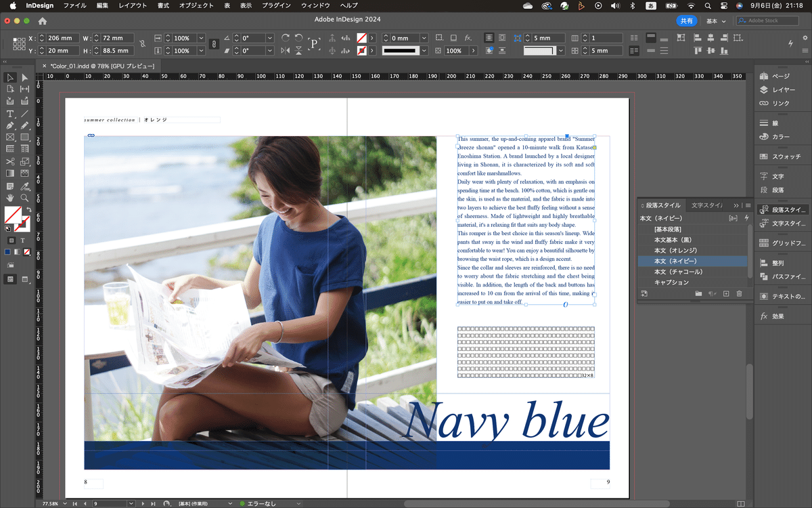Select the Scissors tool
This screenshot has height=508, width=812.
[10, 161]
